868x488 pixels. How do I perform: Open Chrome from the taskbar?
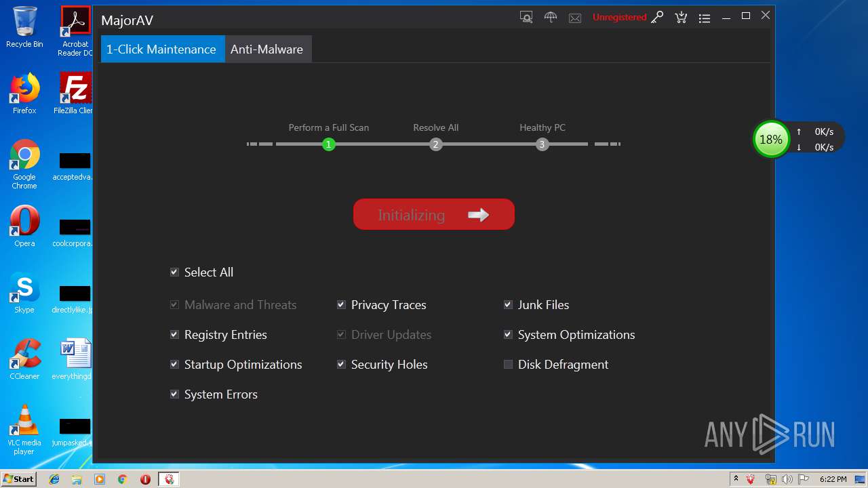point(122,479)
